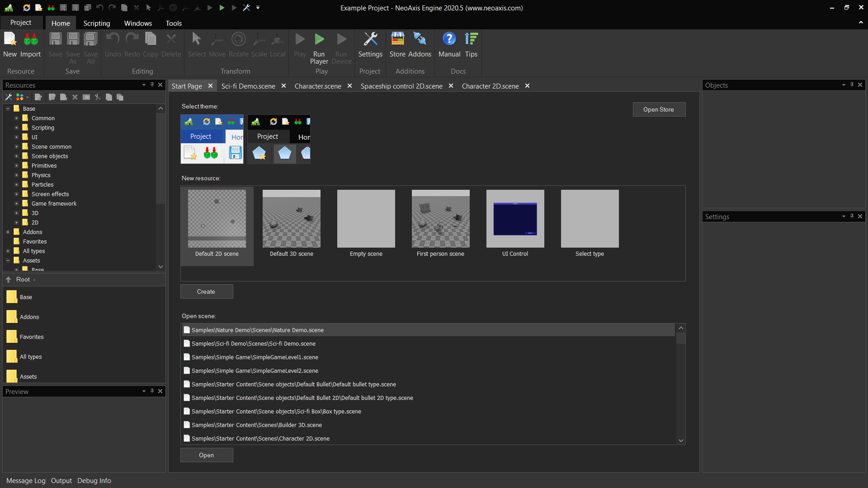Open project Settings from the ribbon

pos(370,40)
